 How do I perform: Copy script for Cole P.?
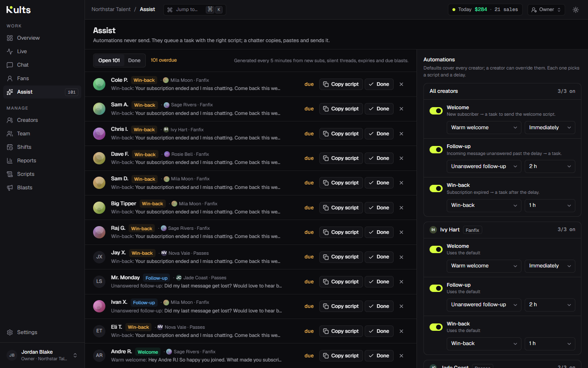click(341, 84)
